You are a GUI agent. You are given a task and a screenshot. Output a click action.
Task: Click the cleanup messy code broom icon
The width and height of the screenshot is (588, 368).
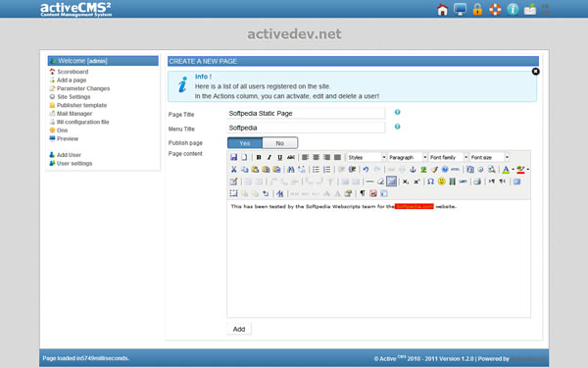click(x=434, y=170)
